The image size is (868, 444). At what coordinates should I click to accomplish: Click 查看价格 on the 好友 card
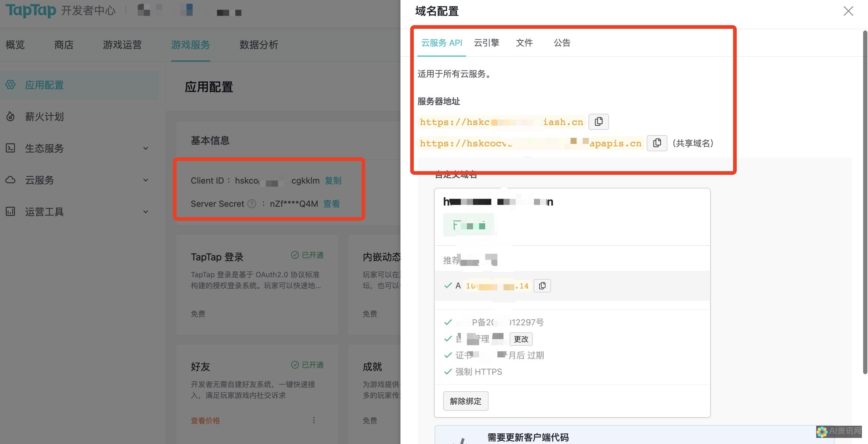point(205,421)
